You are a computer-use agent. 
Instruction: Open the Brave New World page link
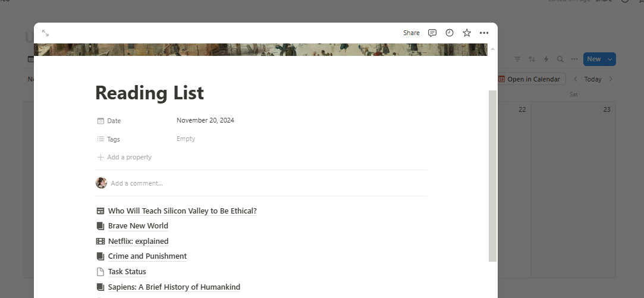pyautogui.click(x=138, y=225)
